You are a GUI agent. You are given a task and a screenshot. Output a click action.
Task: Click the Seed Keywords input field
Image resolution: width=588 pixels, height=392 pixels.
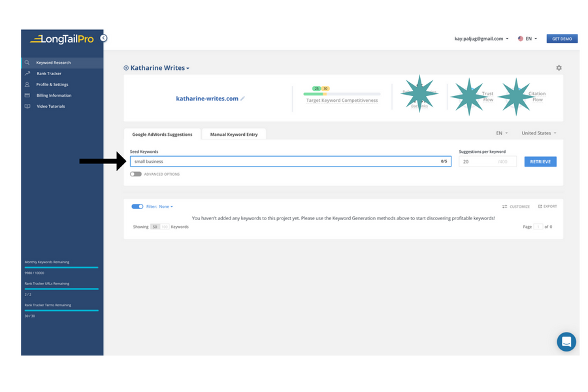tap(290, 161)
